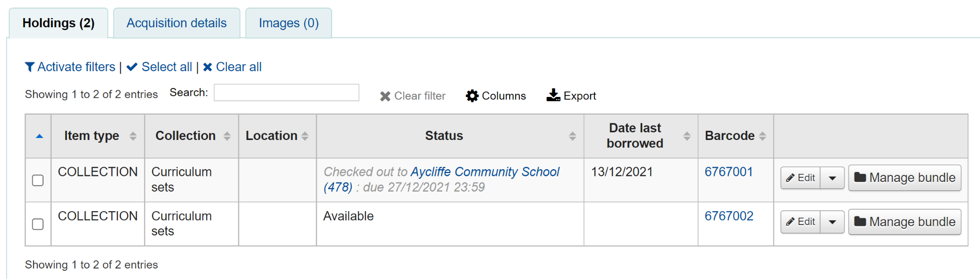Select the funnel icon beside Activate filters
This screenshot has height=279, width=980.
30,67
